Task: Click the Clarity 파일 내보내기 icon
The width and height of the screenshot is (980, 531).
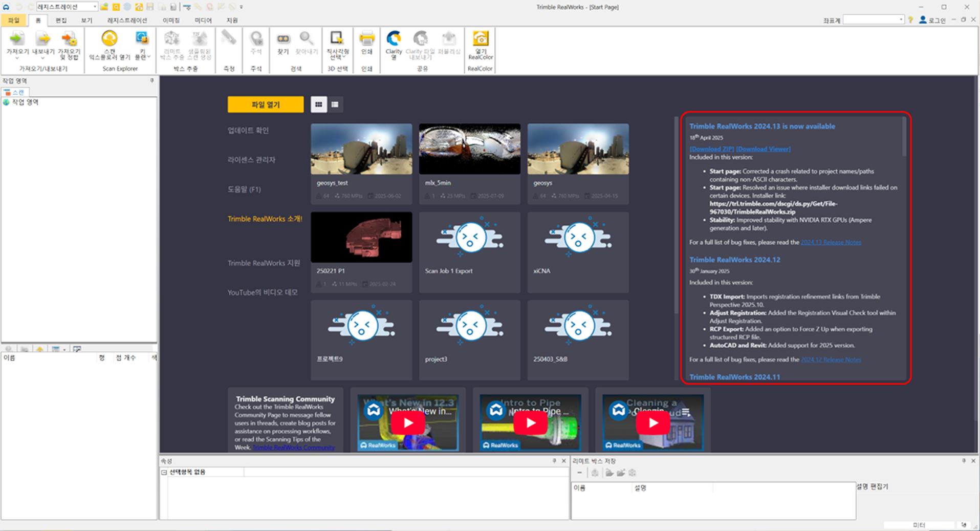Action: click(421, 38)
